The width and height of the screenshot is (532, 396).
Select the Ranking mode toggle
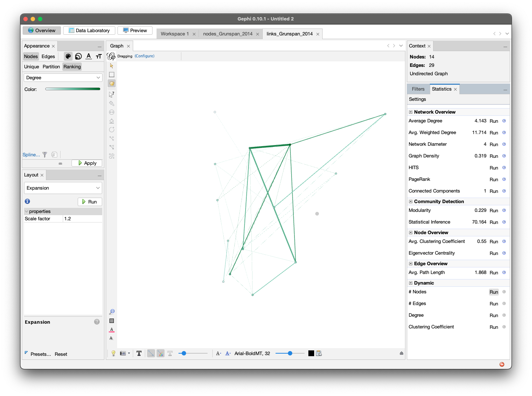[72, 66]
